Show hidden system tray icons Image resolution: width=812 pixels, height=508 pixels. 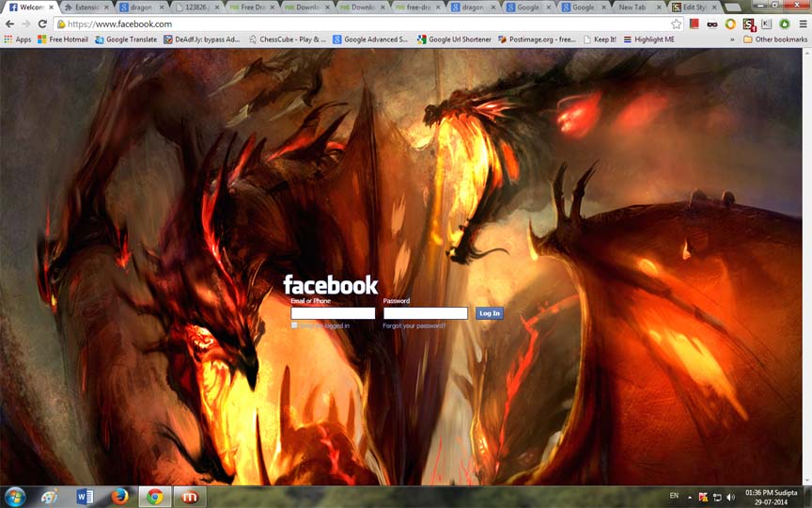[x=689, y=497]
